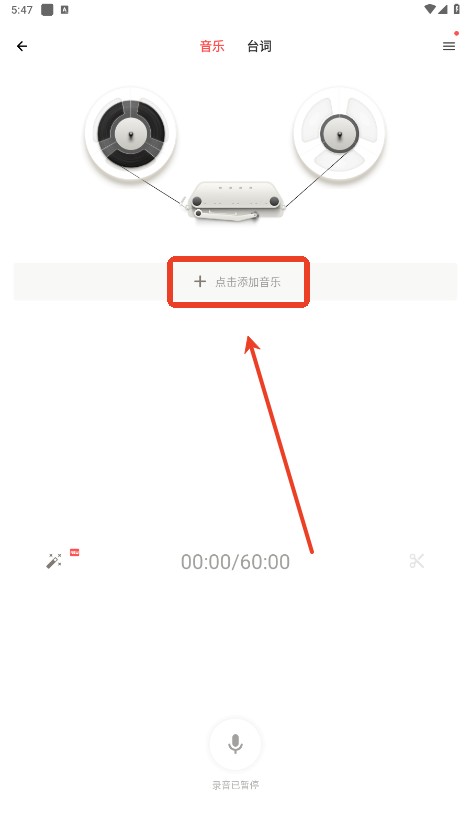Tap the battery icon in status bar

457,9
